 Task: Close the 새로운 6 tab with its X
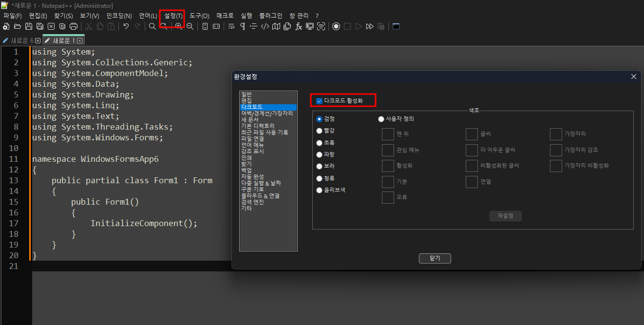click(38, 41)
